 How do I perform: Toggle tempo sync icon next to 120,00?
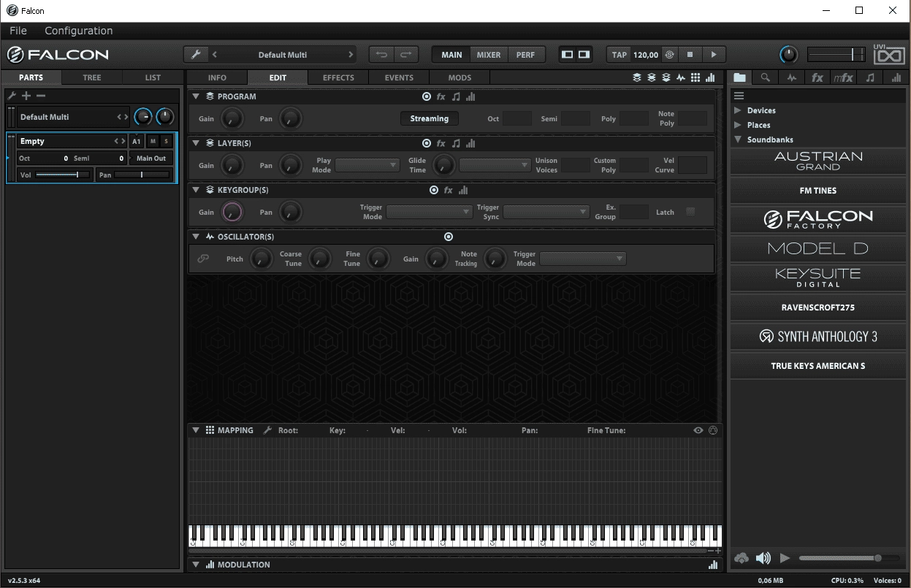click(x=669, y=55)
